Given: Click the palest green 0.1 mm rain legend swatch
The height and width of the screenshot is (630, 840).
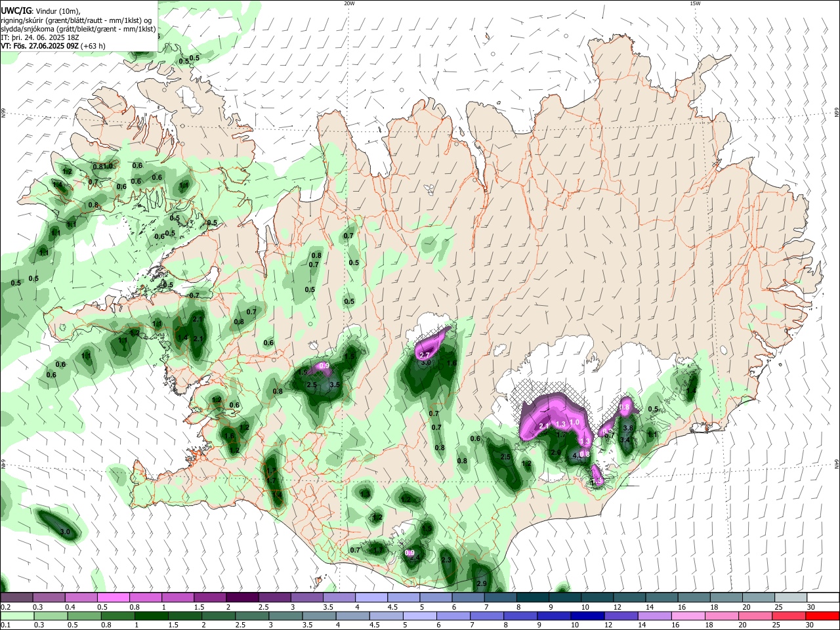Looking at the screenshot, I should [17, 616].
